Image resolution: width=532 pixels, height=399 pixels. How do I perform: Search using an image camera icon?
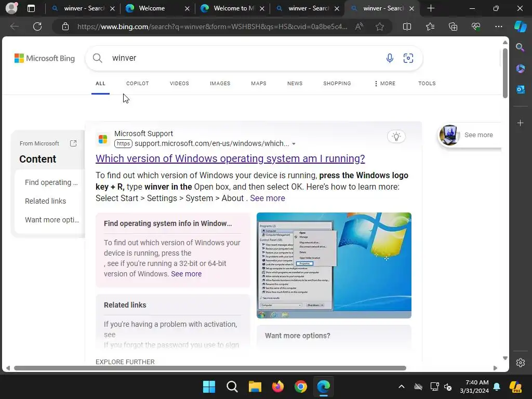click(x=408, y=58)
